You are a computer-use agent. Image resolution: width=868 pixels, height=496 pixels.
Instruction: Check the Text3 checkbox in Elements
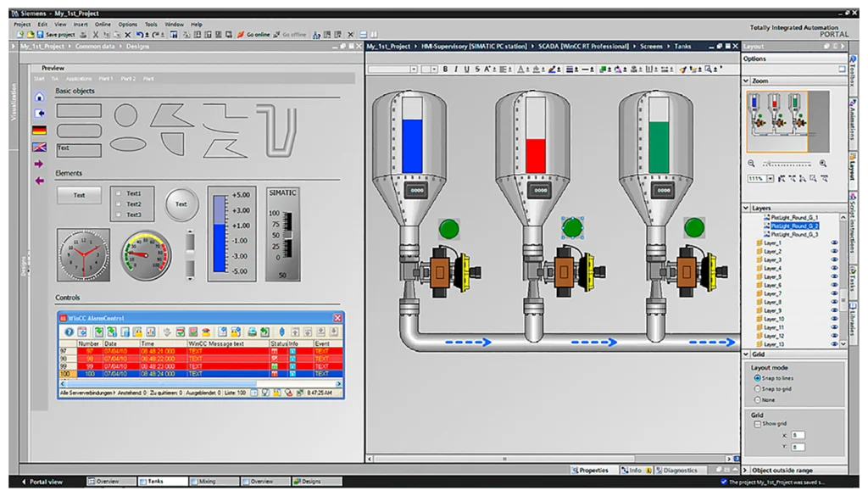click(119, 215)
